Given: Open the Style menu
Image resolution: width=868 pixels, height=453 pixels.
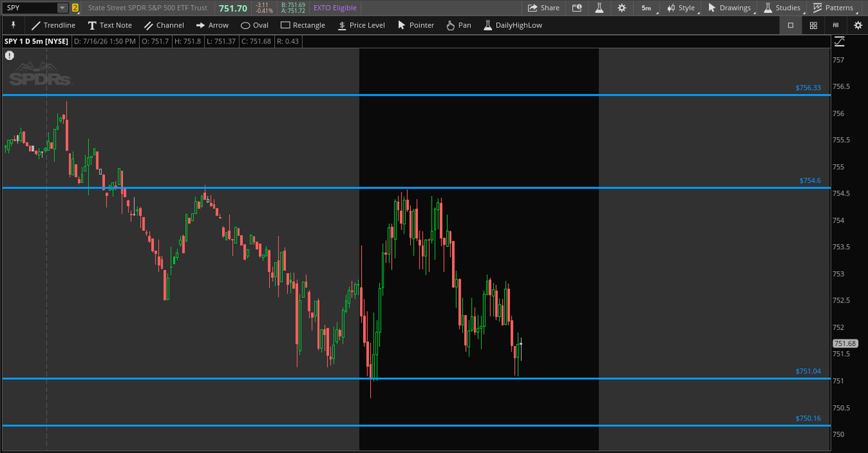Looking at the screenshot, I should (681, 8).
